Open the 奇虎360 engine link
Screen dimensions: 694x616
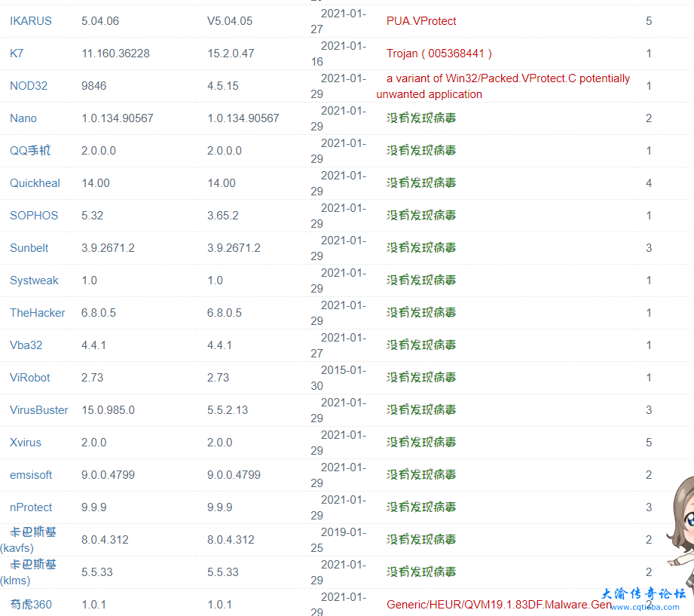pyautogui.click(x=31, y=604)
